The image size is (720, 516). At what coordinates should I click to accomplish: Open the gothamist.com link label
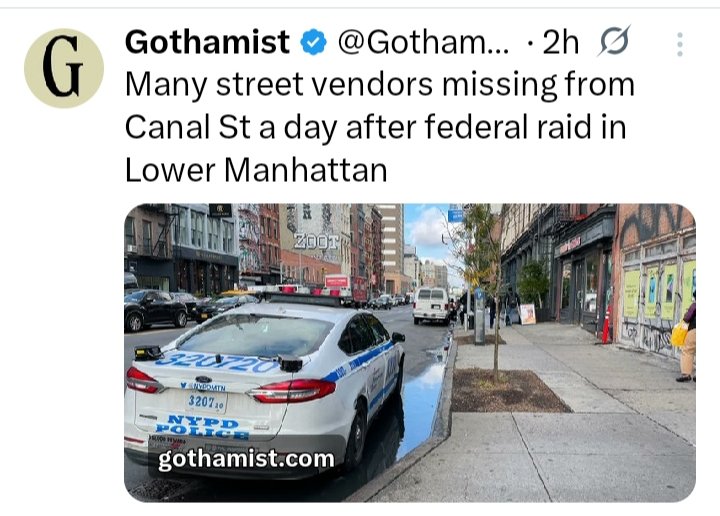click(x=246, y=459)
